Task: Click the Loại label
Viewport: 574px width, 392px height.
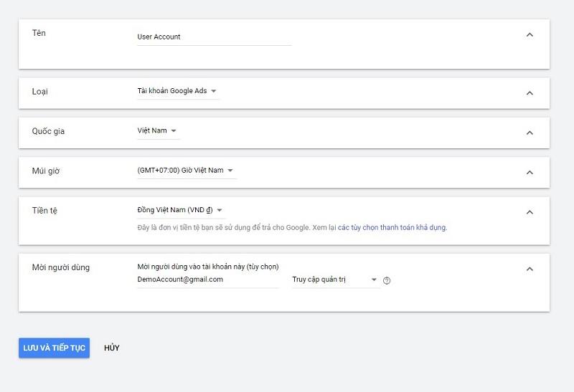Action: [40, 92]
